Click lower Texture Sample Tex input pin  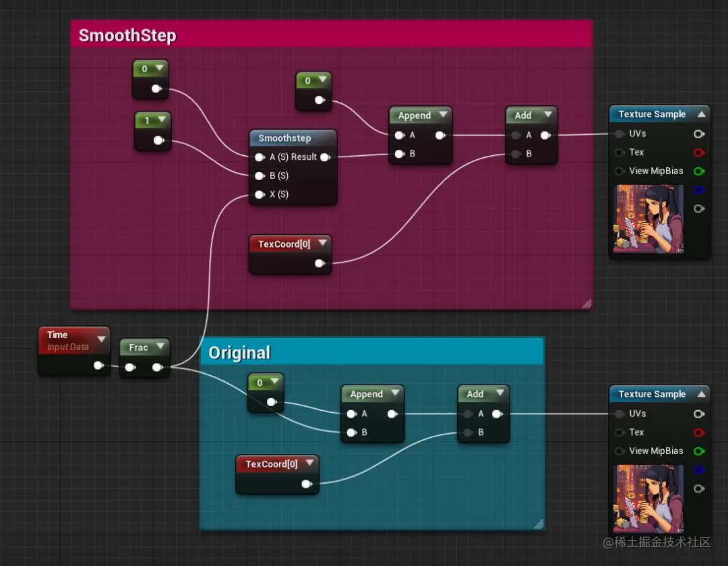point(619,432)
